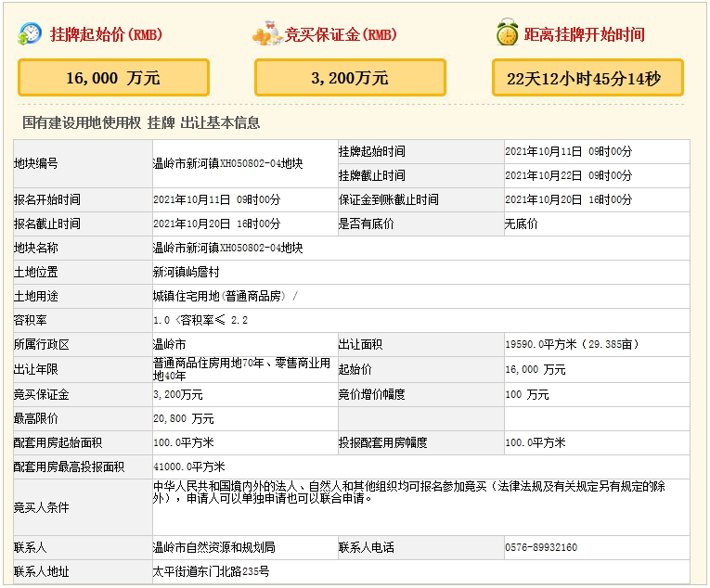Click the 投报配套用房幅度 value 100.0平方米
Viewport: 710px width, 588px height.
pos(536,442)
